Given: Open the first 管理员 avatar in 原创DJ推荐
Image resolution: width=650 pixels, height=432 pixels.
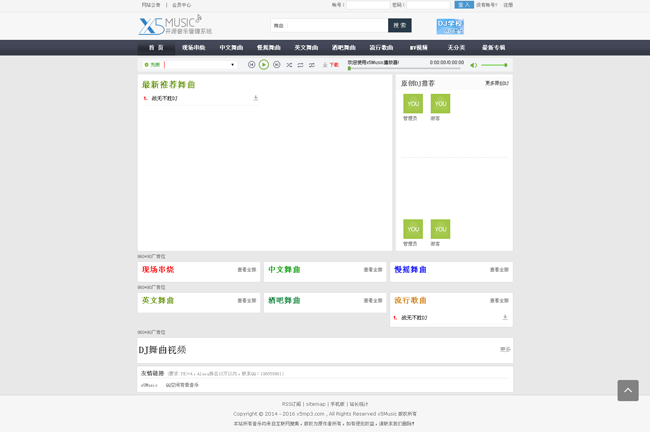Looking at the screenshot, I should point(413,104).
